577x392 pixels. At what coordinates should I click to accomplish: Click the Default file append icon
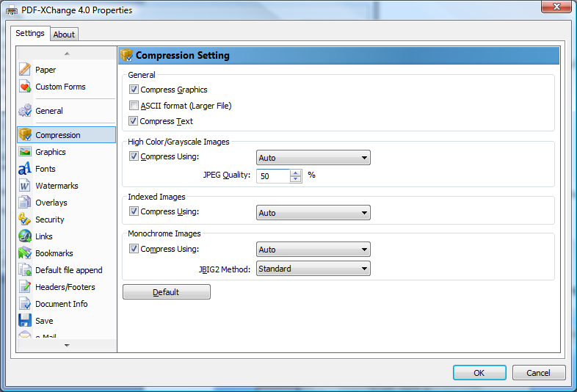pyautogui.click(x=25, y=270)
